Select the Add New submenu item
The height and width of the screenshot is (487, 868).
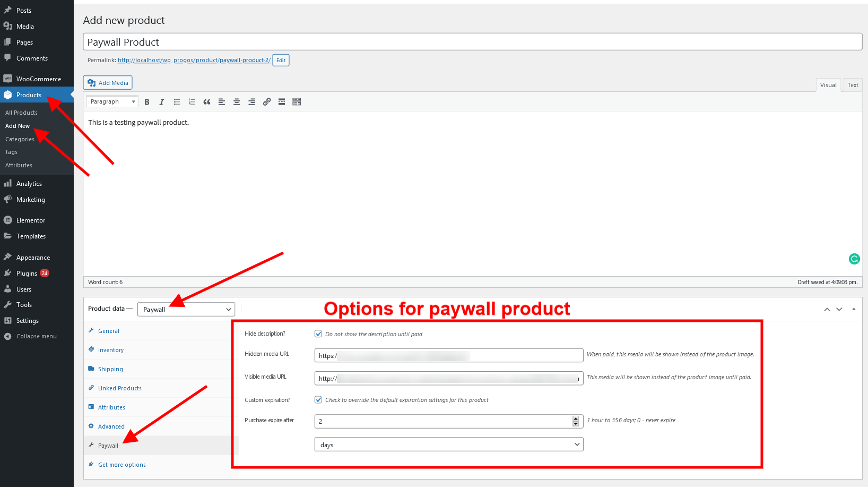click(x=18, y=126)
